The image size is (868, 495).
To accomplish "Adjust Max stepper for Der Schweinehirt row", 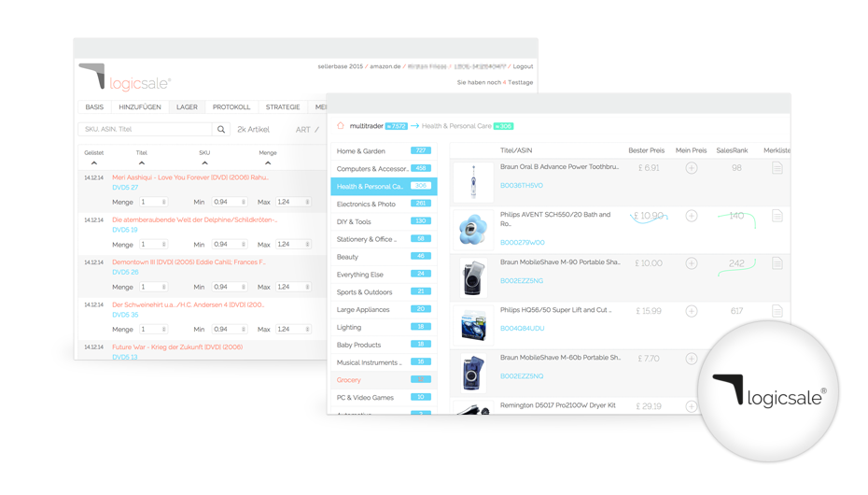I will [x=307, y=330].
